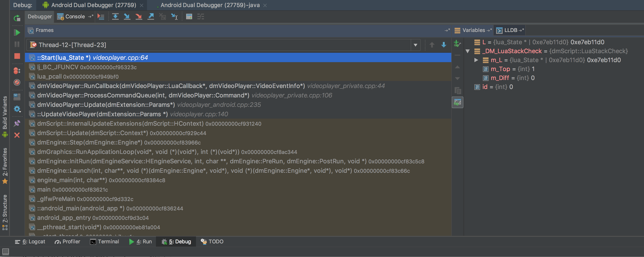Image resolution: width=644 pixels, height=257 pixels.
Task: Select the dmVideoPlayer::RunCallback stack frame
Action: click(x=171, y=86)
